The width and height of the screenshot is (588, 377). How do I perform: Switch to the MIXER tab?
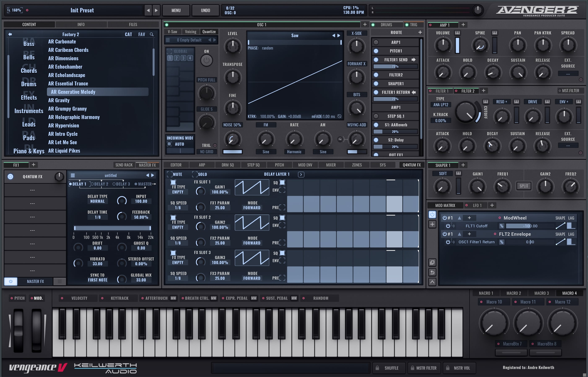tap(331, 165)
